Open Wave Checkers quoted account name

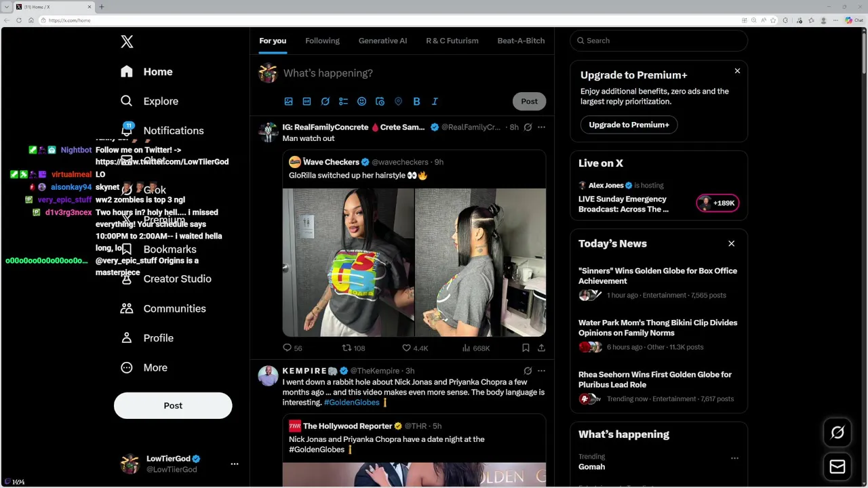tap(331, 162)
